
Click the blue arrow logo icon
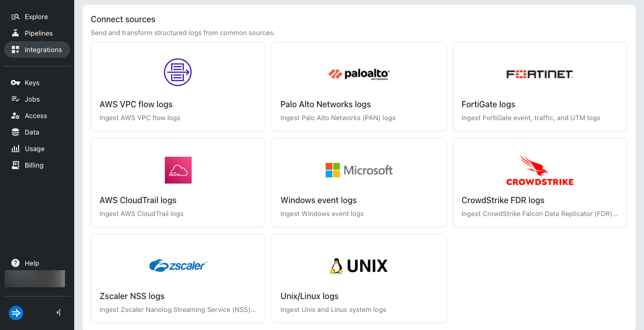tap(16, 312)
